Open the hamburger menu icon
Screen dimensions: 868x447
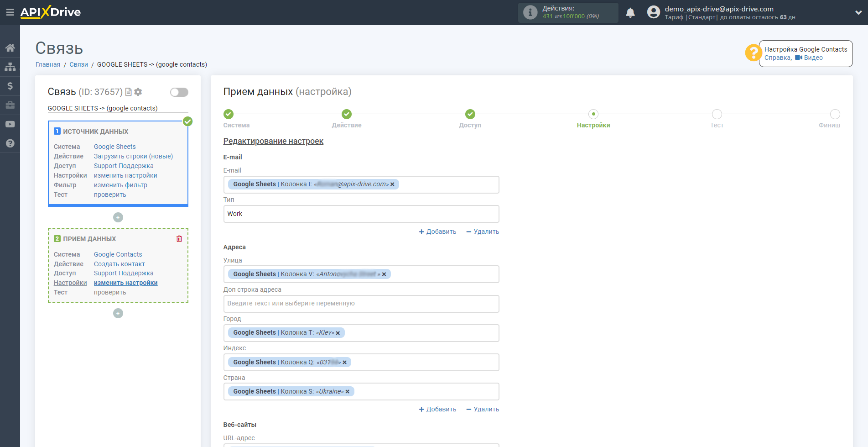(x=10, y=12)
